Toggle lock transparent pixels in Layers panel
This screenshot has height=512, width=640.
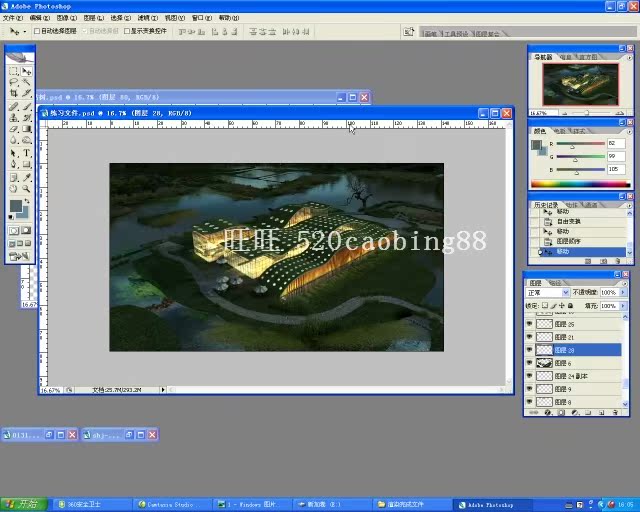pos(545,305)
